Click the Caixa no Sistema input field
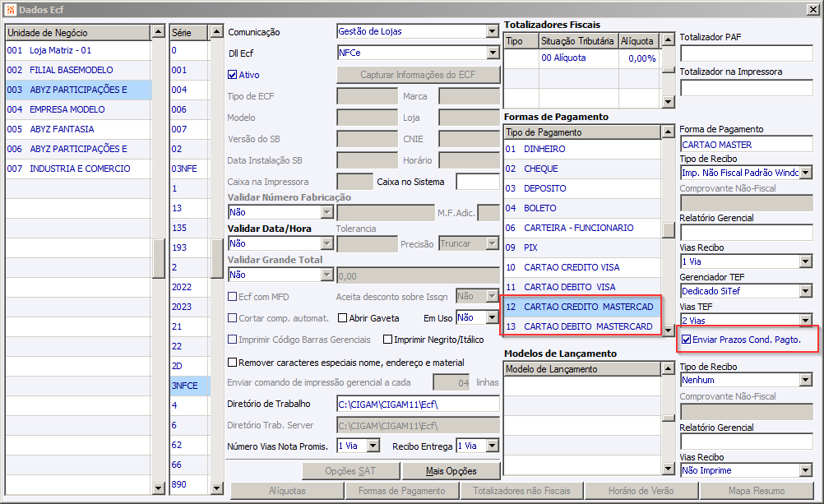Viewport: 824px width, 504px height. click(x=478, y=182)
